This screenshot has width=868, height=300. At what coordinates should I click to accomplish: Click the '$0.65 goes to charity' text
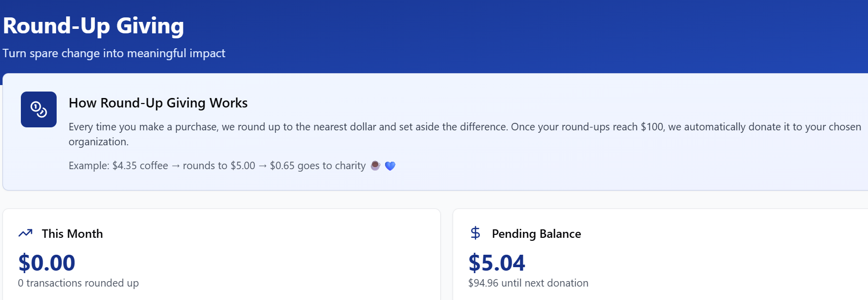tap(317, 166)
